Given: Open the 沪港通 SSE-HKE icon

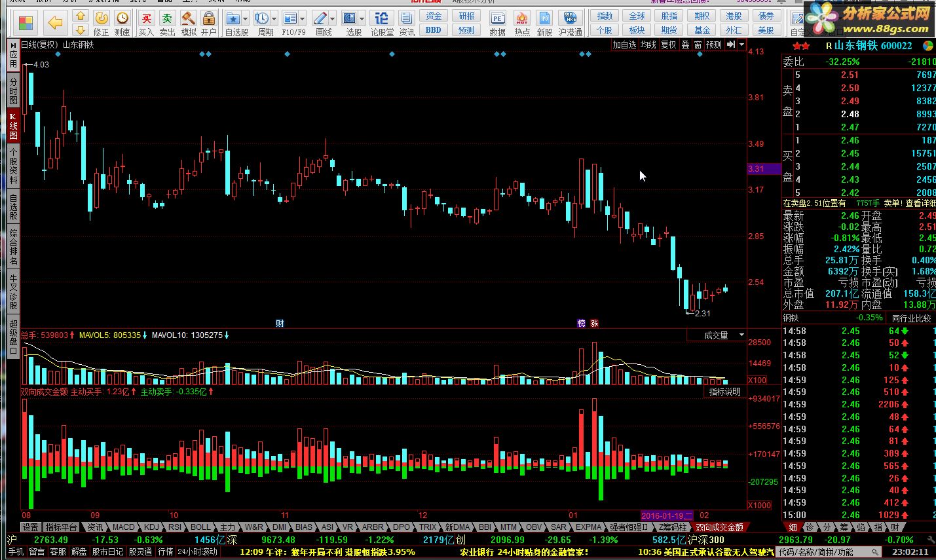Looking at the screenshot, I should point(570,18).
